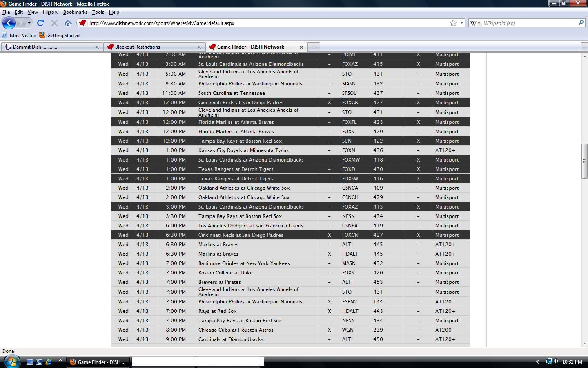Screen dimensions: 588x368
Task: Click the SPSOU channel cell
Action: [355, 93]
